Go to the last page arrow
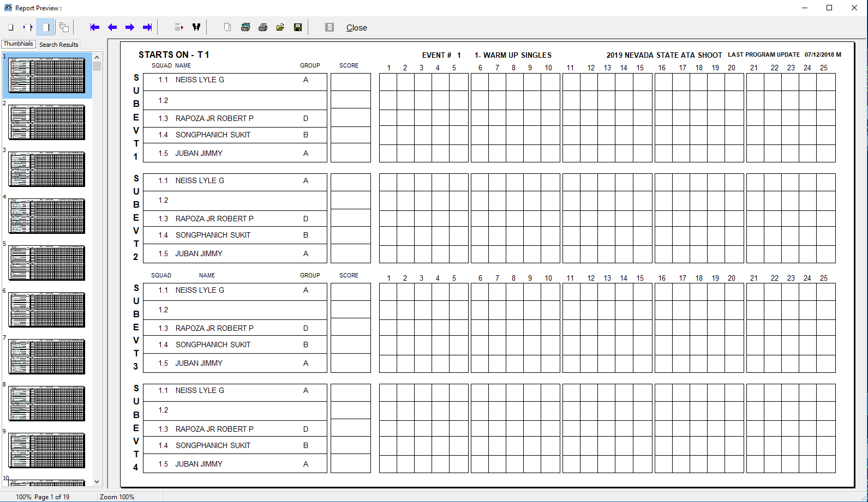The height and width of the screenshot is (502, 868). (147, 27)
